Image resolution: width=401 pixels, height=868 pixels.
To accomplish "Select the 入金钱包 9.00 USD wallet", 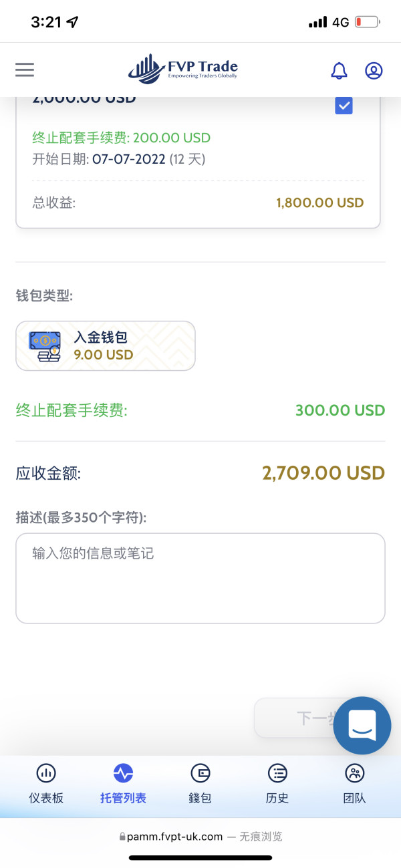I will click(106, 346).
